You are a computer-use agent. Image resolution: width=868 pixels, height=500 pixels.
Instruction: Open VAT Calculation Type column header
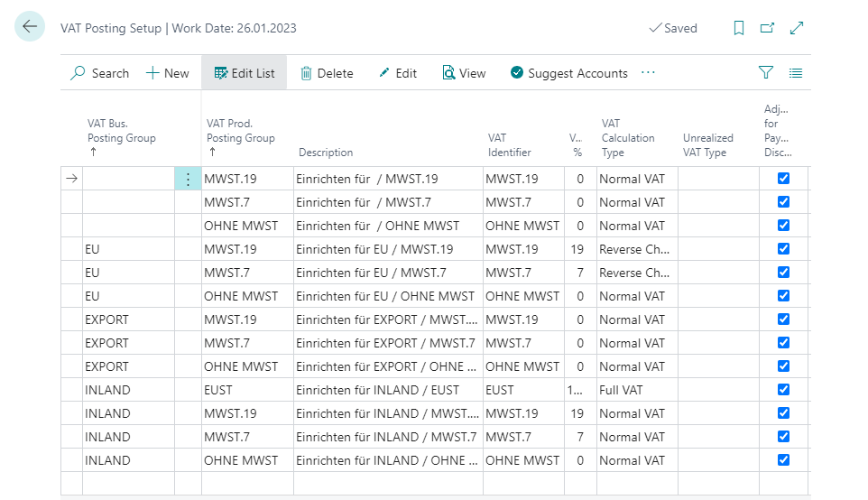pyautogui.click(x=628, y=138)
